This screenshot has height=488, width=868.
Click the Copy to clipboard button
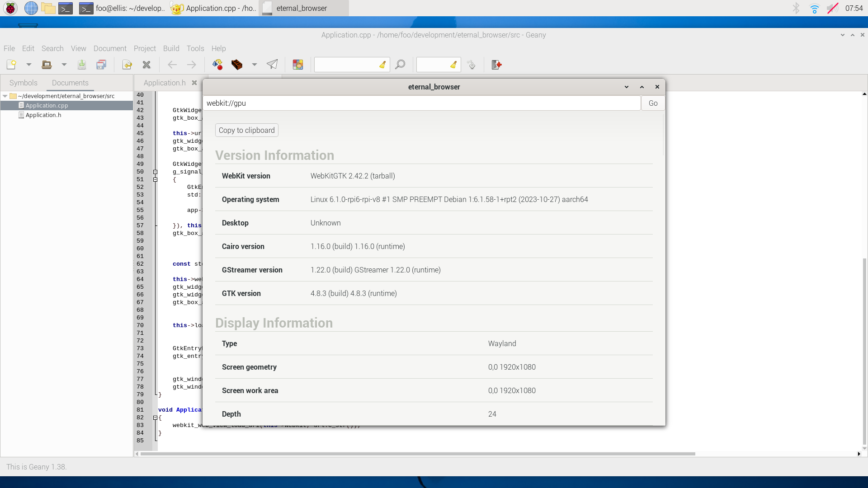click(x=246, y=130)
